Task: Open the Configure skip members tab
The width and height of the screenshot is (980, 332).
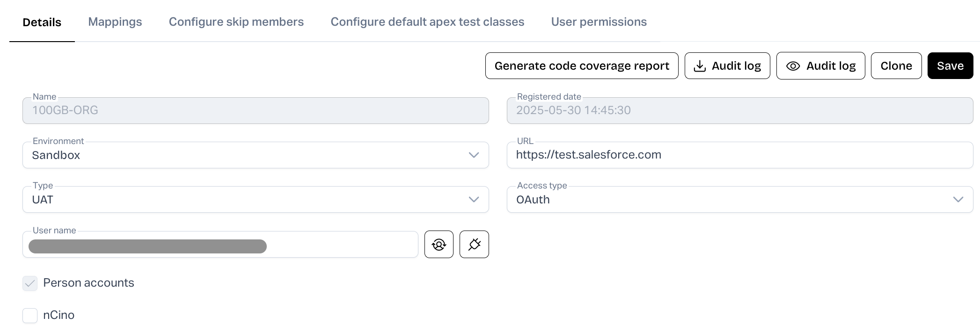Action: point(236,22)
